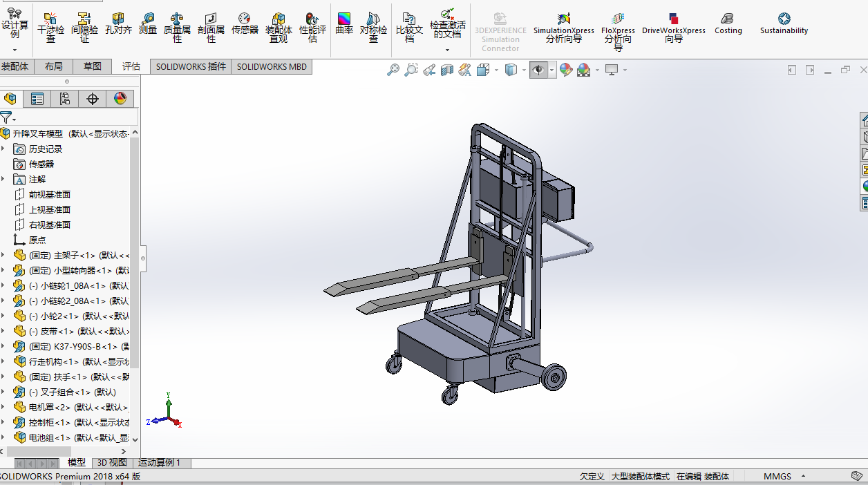Open Section Properties (剖面属性)
Image resolution: width=868 pixels, height=485 pixels.
(x=211, y=28)
